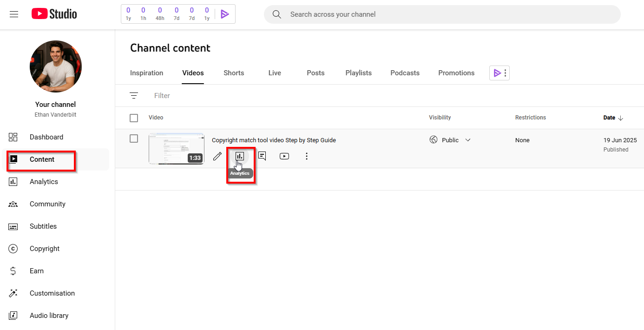Open the Community section
The height and width of the screenshot is (330, 644).
[48, 204]
